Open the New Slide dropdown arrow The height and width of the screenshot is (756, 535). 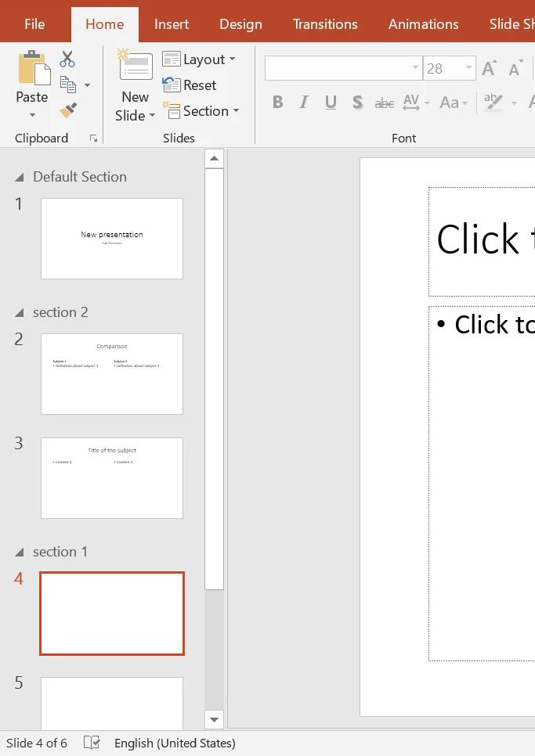pyautogui.click(x=153, y=116)
